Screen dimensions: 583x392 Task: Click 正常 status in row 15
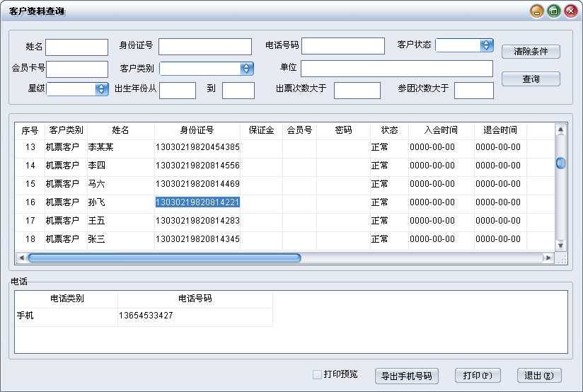380,184
